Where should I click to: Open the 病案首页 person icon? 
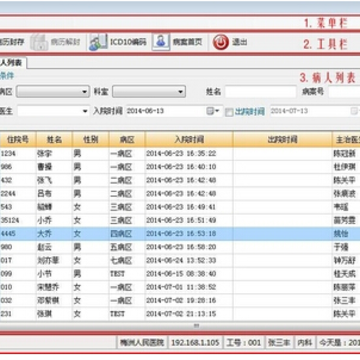tap(161, 42)
